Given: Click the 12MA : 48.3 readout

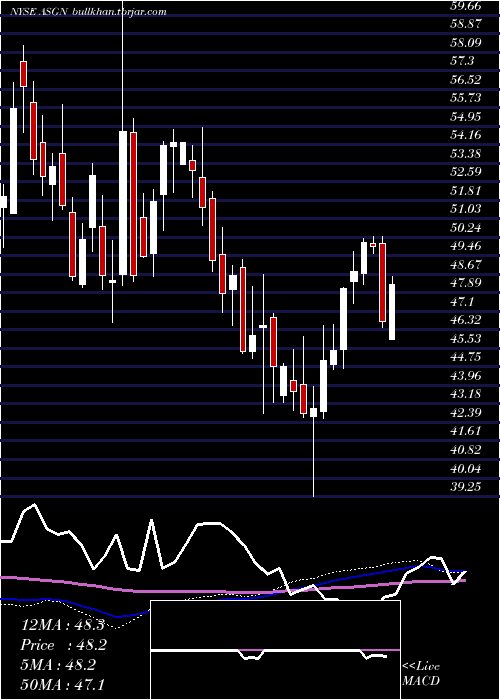Looking at the screenshot, I should click(x=62, y=625).
